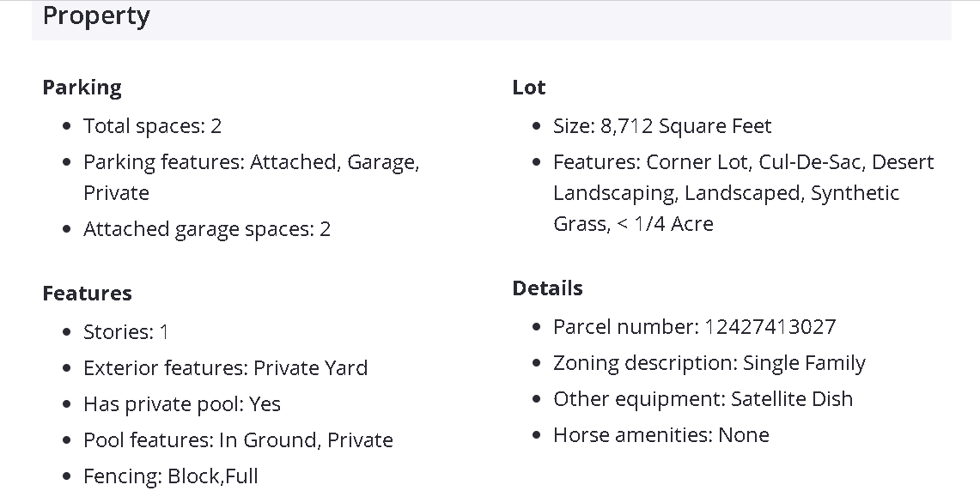980x503 pixels.
Task: Click the Lot heading
Action: 528,88
